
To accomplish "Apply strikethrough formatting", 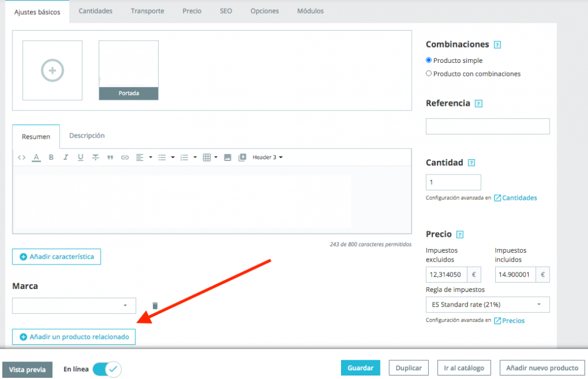I will point(95,157).
